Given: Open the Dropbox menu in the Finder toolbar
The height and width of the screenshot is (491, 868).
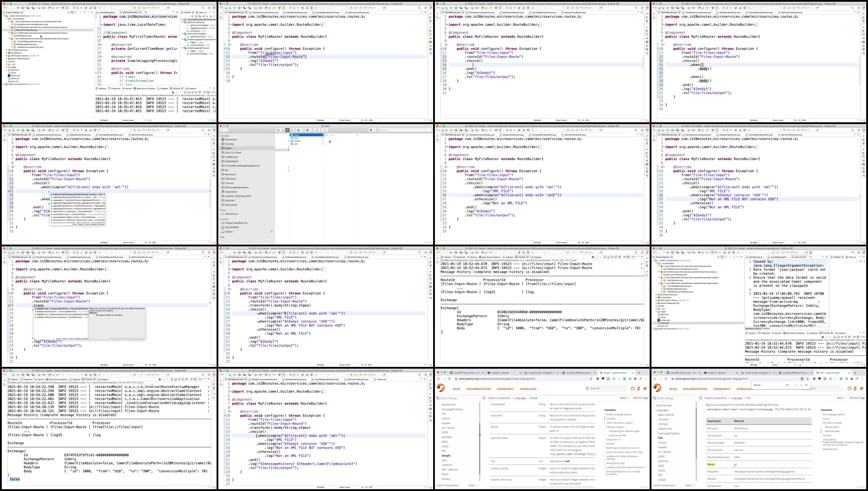Looking at the screenshot, I should [372, 130].
